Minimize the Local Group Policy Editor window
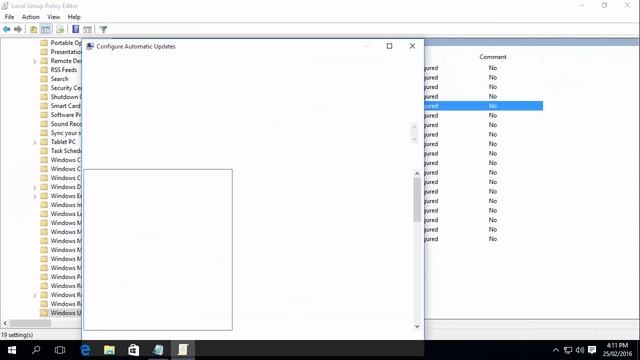640x360 pixels. [582, 5]
